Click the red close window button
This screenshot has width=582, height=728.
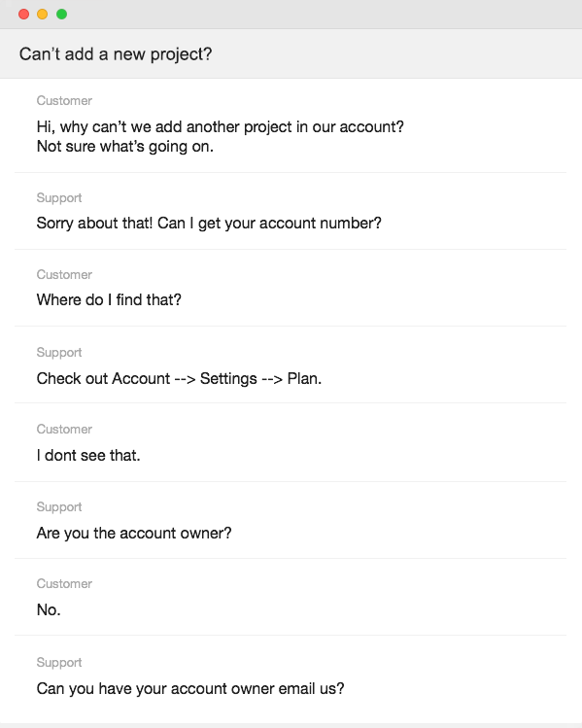tap(23, 15)
